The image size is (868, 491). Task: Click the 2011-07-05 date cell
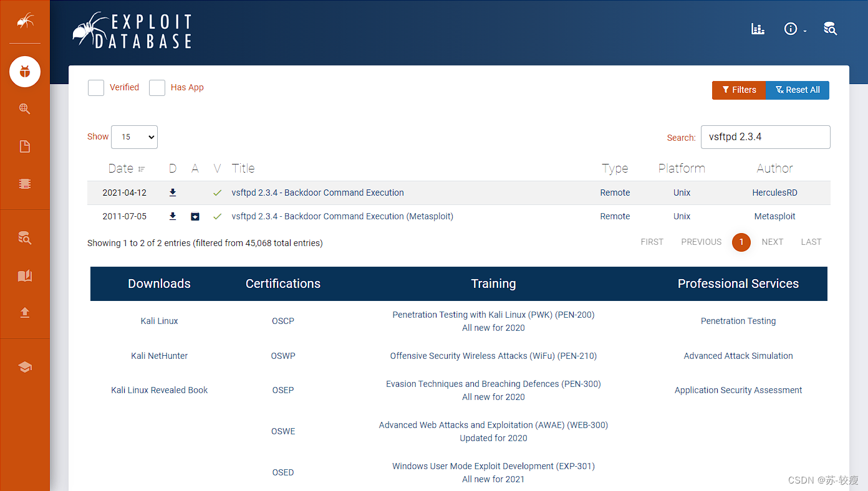124,216
